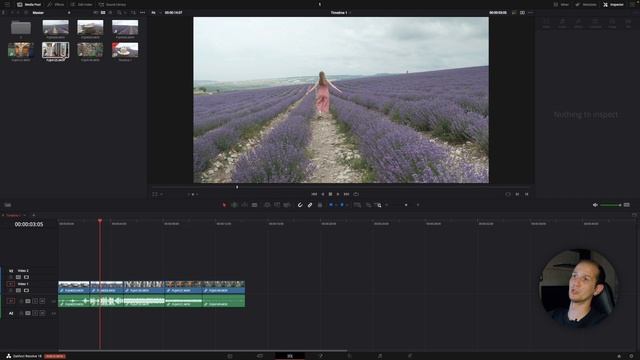Viewport: 640px width, 360px height.
Task: Go to first frame transport button
Action: pos(314,194)
